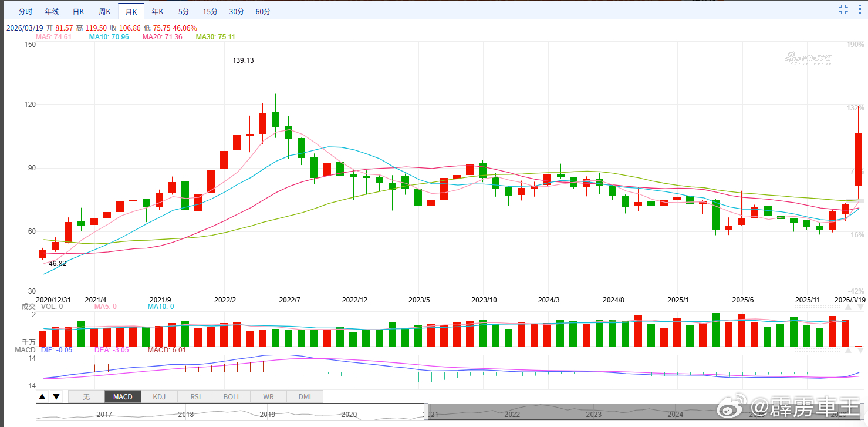Click the MA30: 75.11 legend
The height and width of the screenshot is (427, 868).
pos(215,37)
